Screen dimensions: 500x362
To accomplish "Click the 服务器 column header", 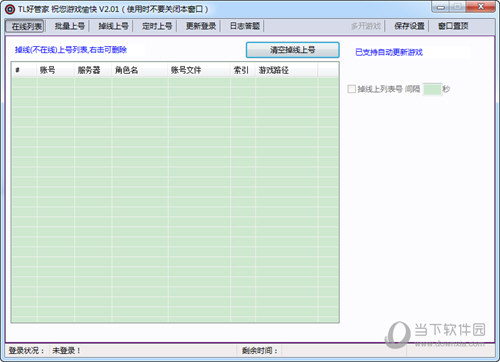I will (93, 70).
